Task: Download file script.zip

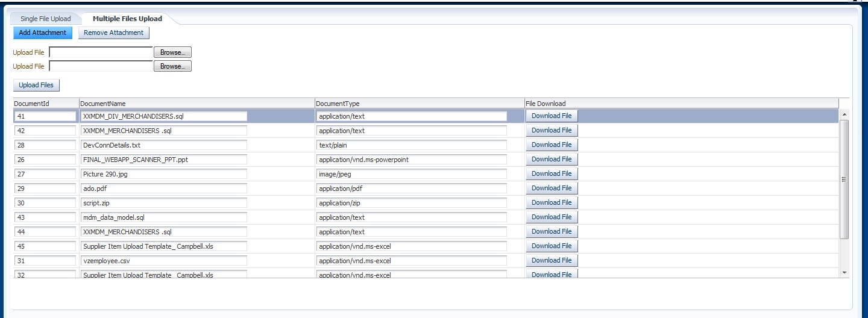Action: pyautogui.click(x=552, y=202)
